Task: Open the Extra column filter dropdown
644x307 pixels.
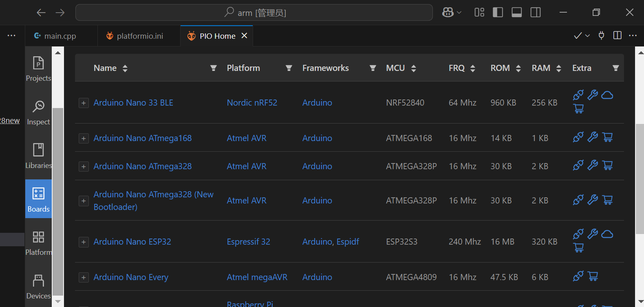Action: pyautogui.click(x=616, y=68)
